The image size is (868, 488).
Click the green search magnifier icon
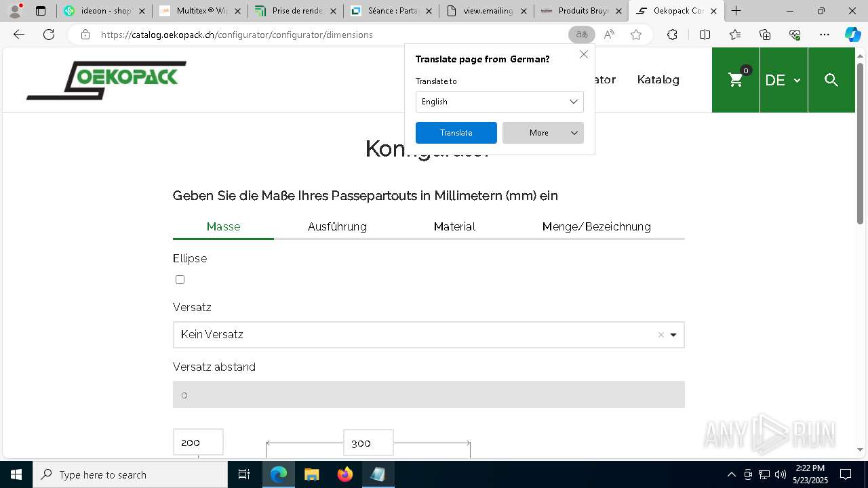[x=831, y=80]
